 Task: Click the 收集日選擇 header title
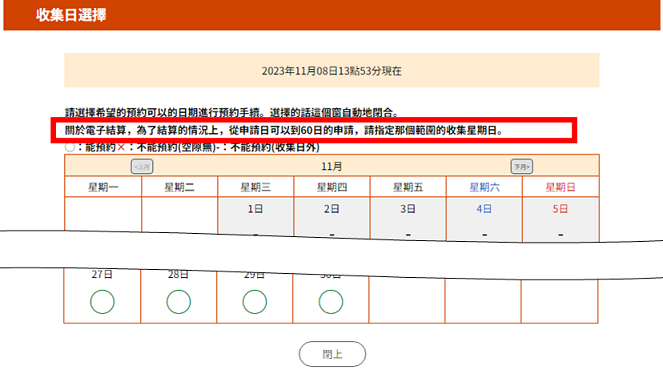(x=71, y=15)
